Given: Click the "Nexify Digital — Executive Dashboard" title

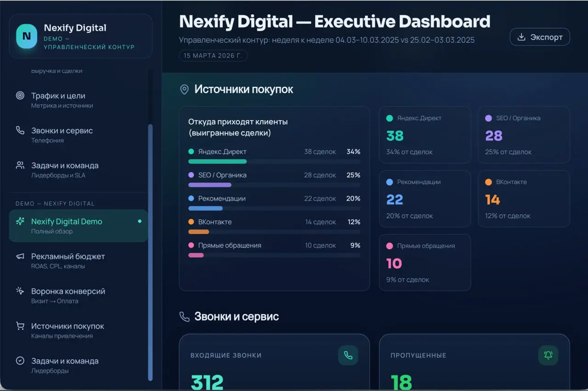Looking at the screenshot, I should tap(334, 22).
